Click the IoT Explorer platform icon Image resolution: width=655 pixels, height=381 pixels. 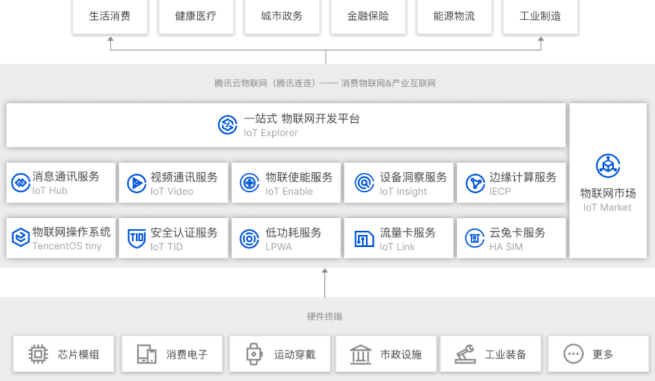[x=228, y=125]
